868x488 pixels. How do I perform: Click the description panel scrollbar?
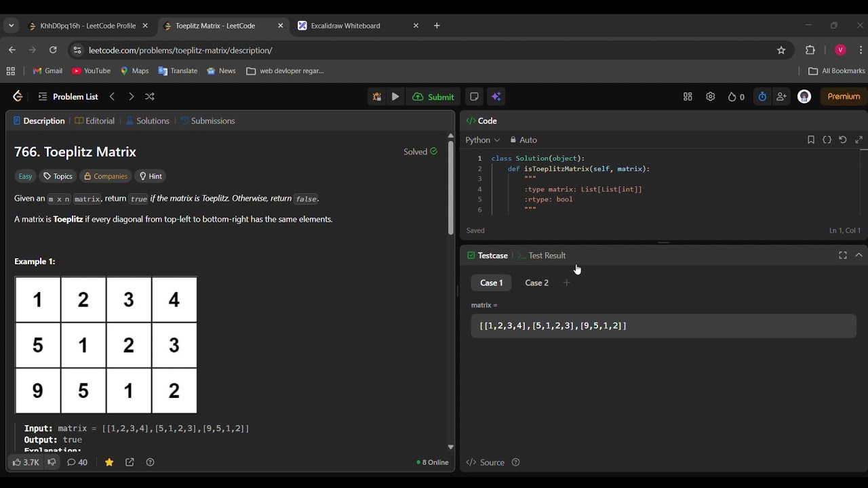[x=450, y=188]
